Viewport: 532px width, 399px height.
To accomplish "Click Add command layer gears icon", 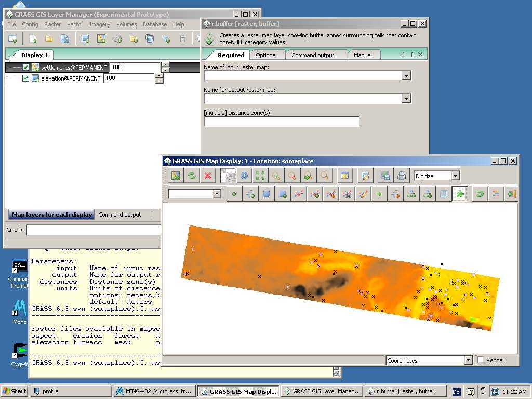I will (x=118, y=38).
